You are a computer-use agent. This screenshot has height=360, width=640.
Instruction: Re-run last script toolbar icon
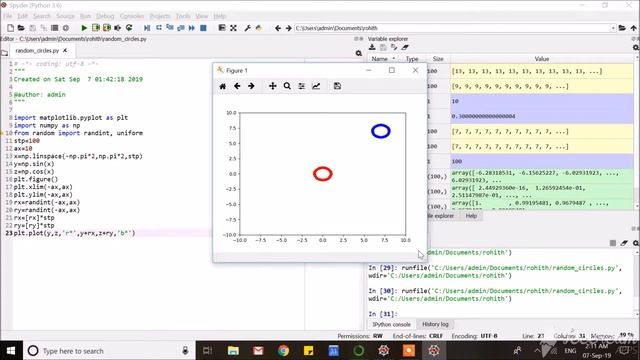coord(129,28)
